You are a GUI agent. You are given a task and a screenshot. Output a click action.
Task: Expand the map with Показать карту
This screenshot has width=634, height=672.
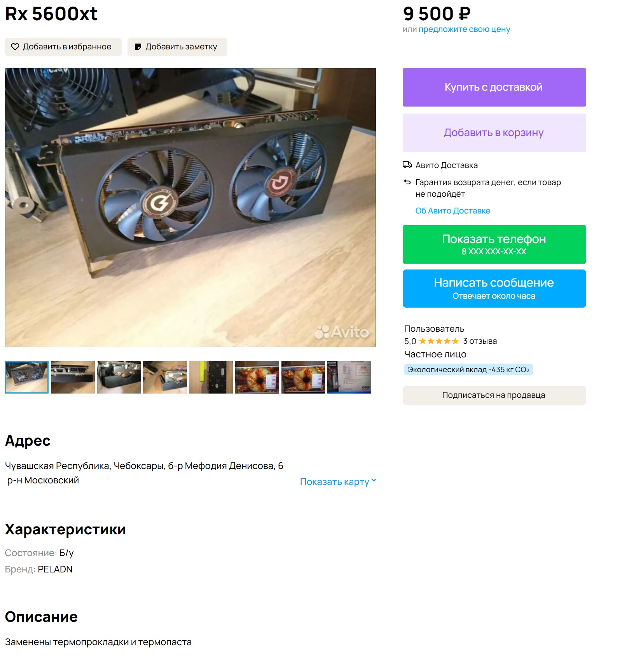[x=338, y=481]
